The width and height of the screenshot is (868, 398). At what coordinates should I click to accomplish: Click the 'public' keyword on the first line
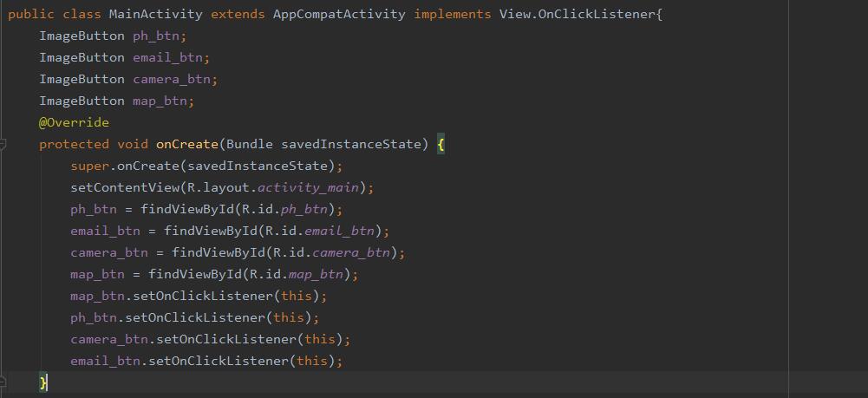[31, 15]
